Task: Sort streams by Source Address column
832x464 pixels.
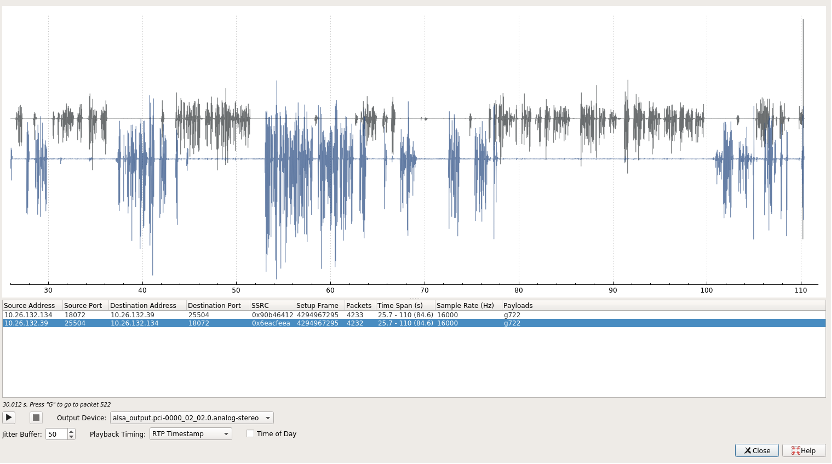Action: click(30, 305)
